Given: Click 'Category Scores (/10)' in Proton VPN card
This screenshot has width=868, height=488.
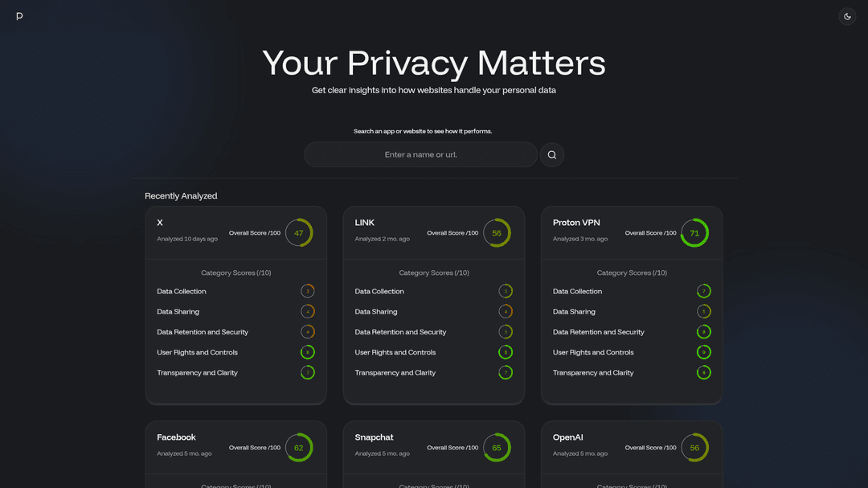Looking at the screenshot, I should [x=632, y=273].
